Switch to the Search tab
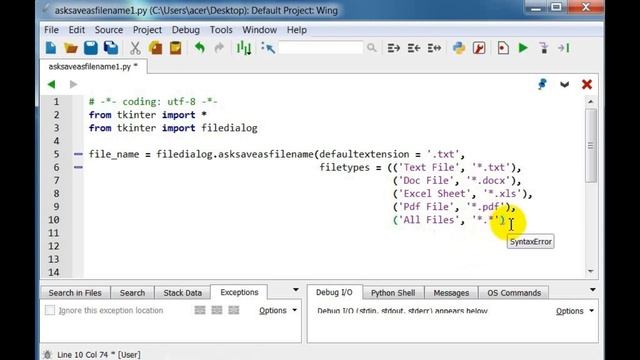Image resolution: width=640 pixels, height=360 pixels. [x=132, y=293]
